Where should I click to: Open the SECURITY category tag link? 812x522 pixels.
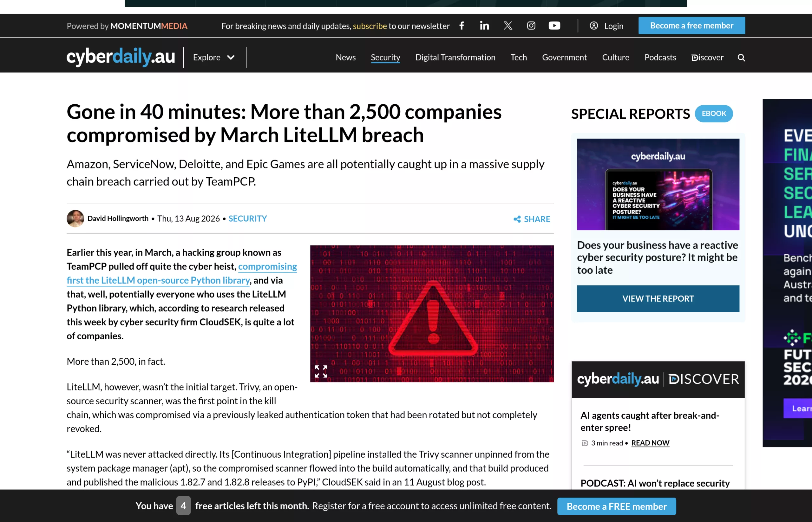point(247,219)
